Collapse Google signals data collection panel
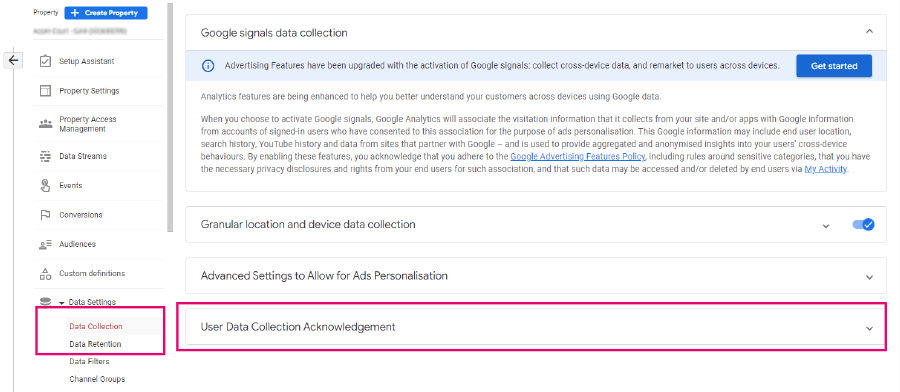This screenshot has height=392, width=900. [x=870, y=31]
